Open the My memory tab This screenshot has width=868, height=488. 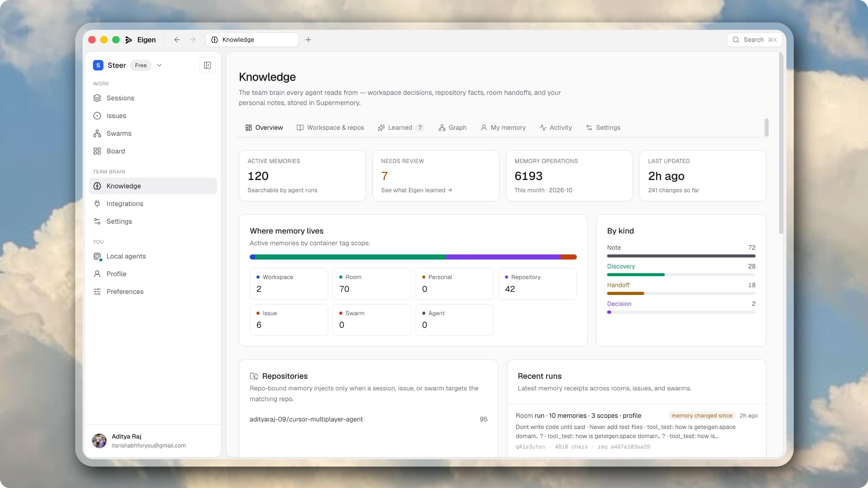coord(503,128)
